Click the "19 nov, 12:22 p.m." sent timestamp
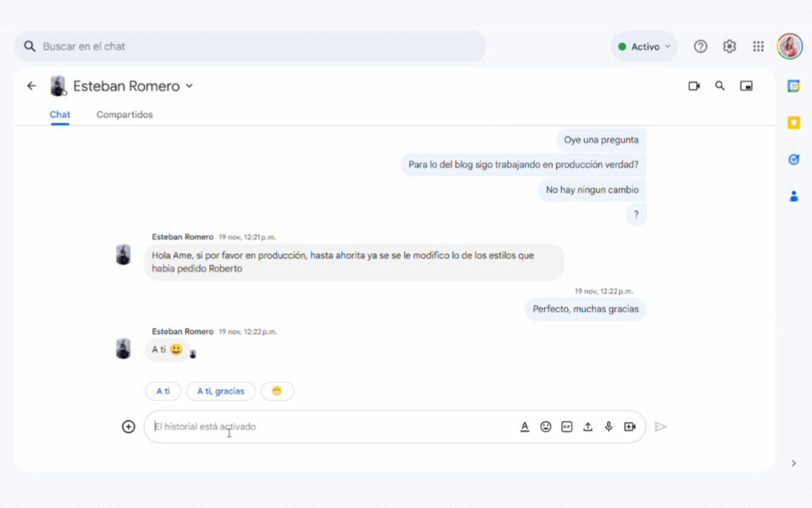Image resolution: width=812 pixels, height=508 pixels. 604,291
